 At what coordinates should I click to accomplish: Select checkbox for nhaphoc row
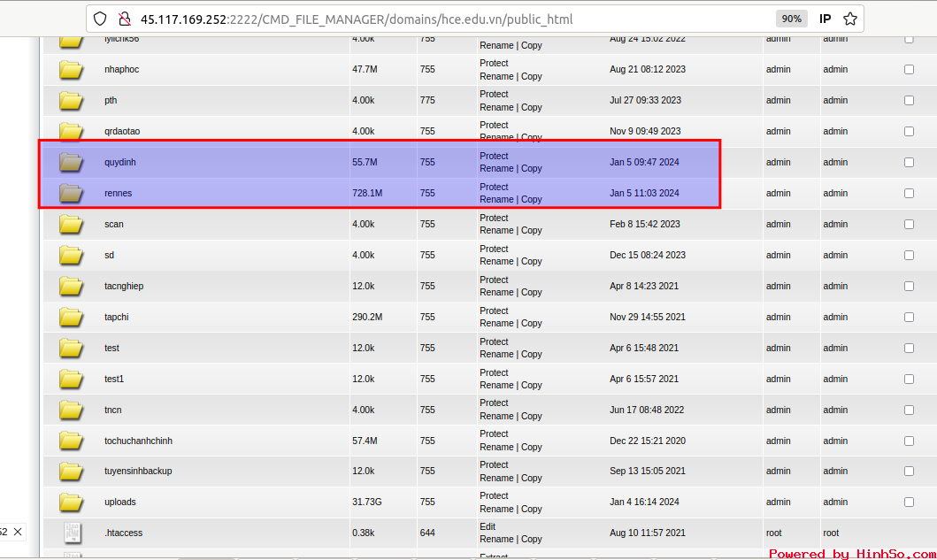click(x=909, y=69)
